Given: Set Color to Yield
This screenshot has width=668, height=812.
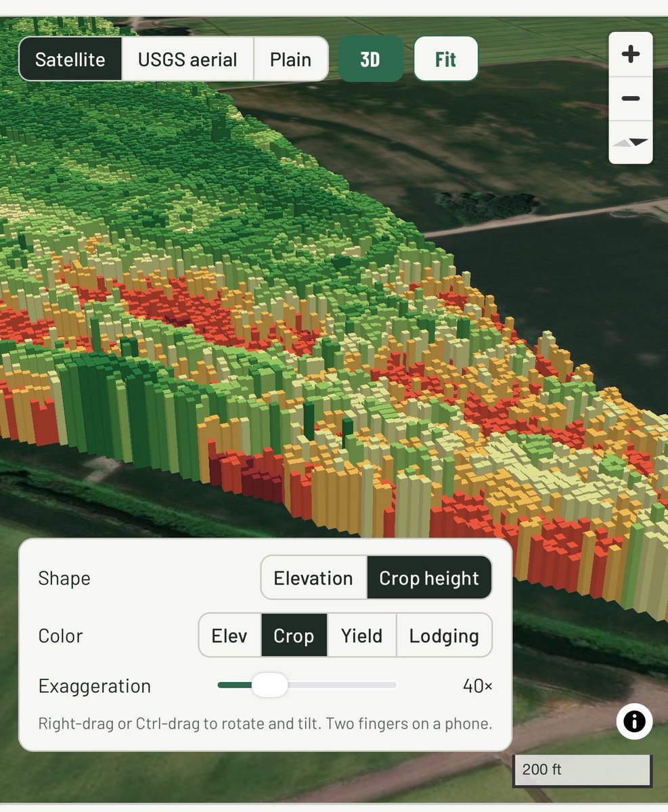Looking at the screenshot, I should coord(361,635).
